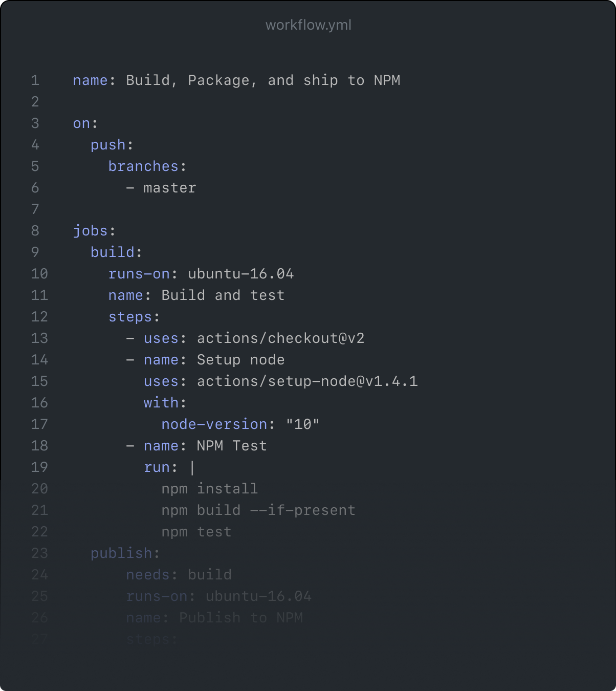Click 'actions/checkout@v2' text

coord(280,338)
